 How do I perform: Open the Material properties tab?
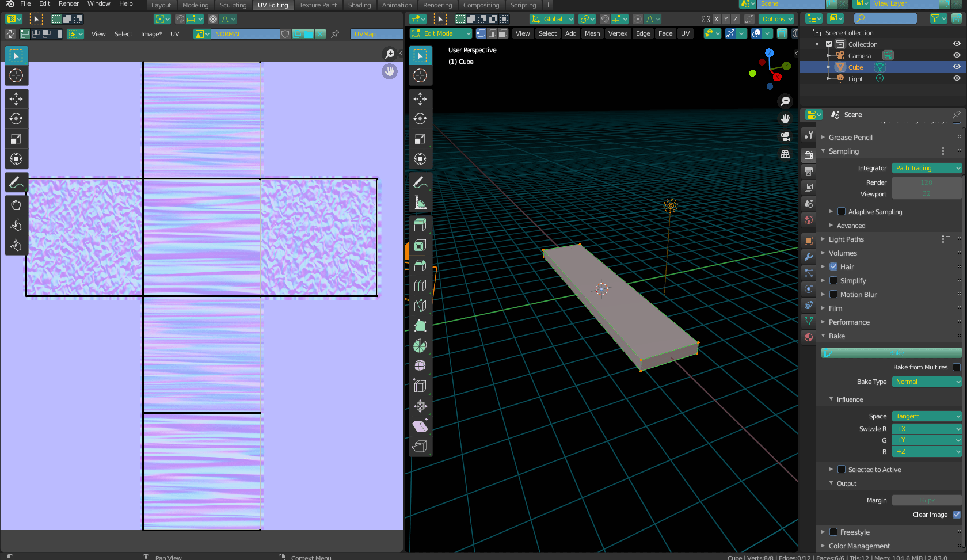pyautogui.click(x=808, y=337)
